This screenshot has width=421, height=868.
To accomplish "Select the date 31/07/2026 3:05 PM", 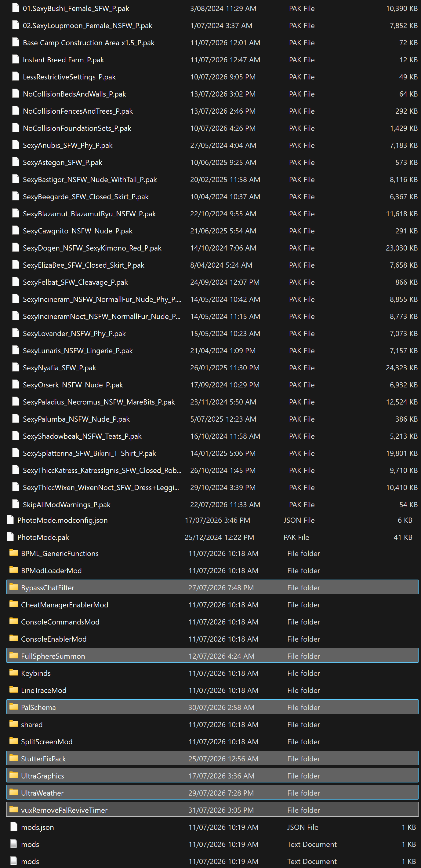I will [x=221, y=810].
